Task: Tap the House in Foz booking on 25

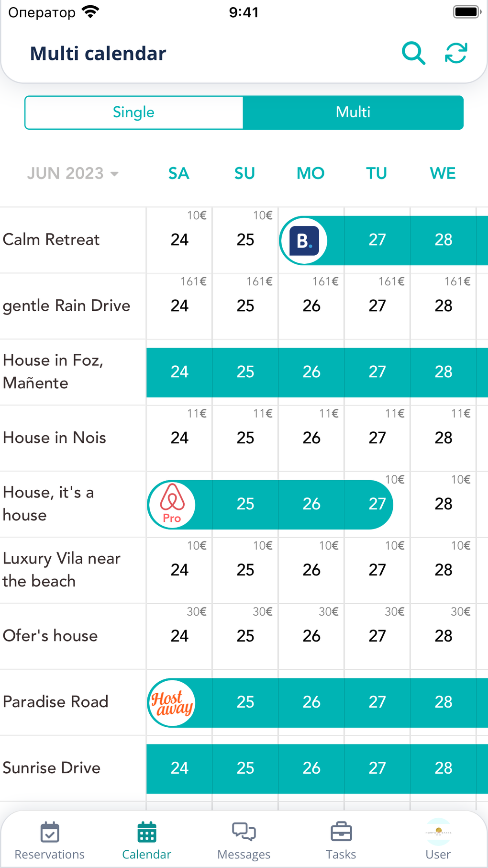Action: tap(245, 372)
